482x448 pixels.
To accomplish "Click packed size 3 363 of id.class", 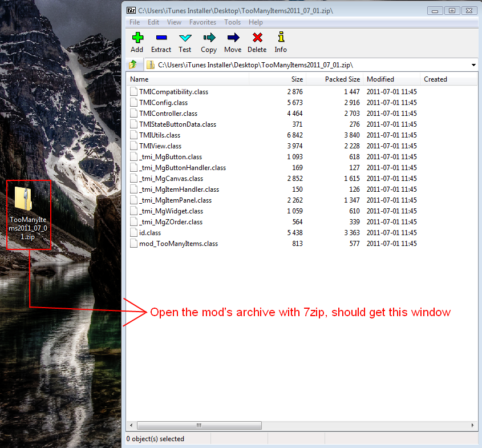I will click(352, 233).
